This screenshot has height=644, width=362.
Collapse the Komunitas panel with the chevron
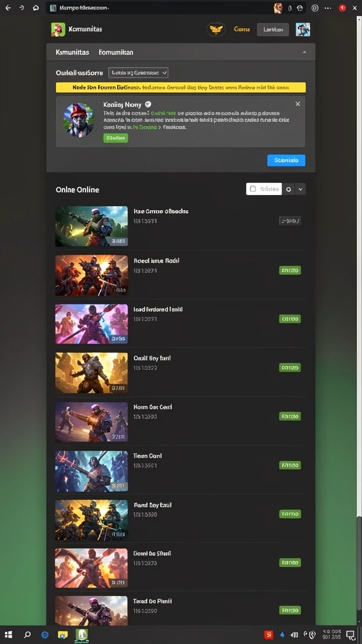pyautogui.click(x=304, y=52)
